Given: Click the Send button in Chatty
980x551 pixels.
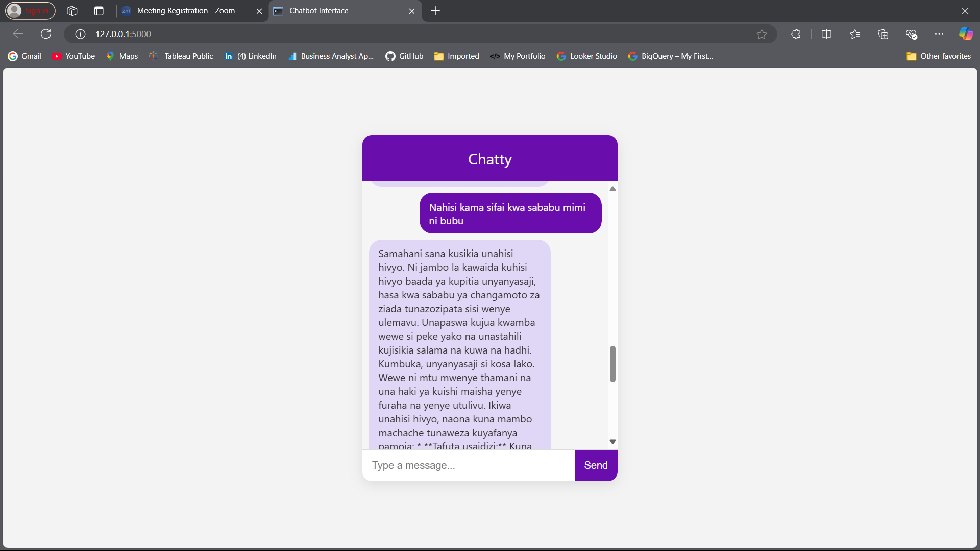Looking at the screenshot, I should (596, 465).
